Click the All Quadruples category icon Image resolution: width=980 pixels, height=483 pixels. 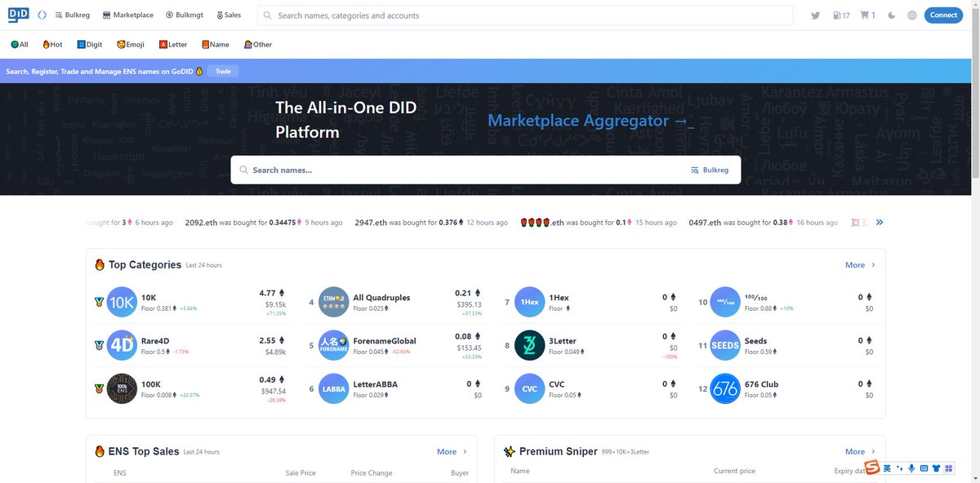(334, 302)
